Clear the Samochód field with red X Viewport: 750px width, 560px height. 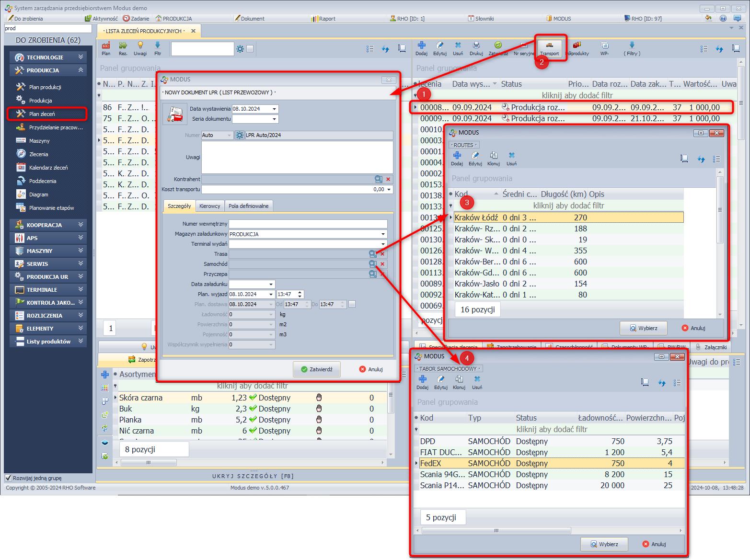[382, 264]
